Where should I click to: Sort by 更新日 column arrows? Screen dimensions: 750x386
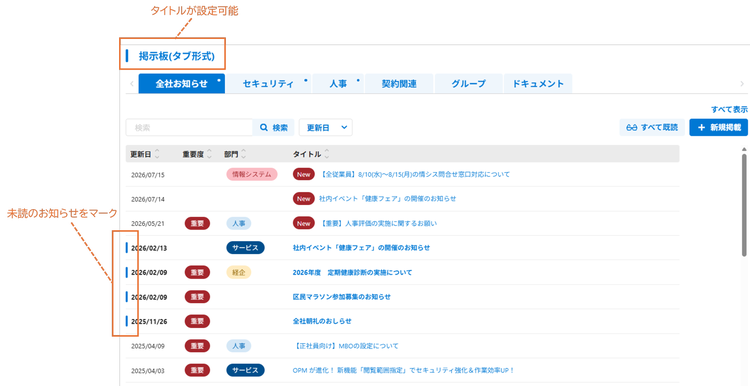click(157, 154)
